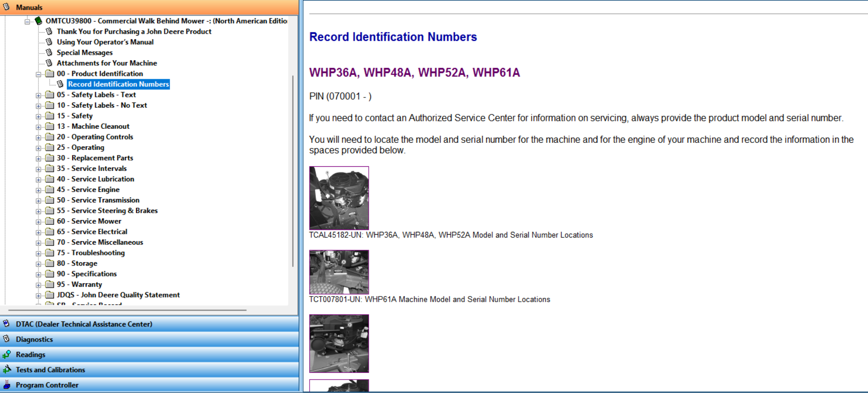This screenshot has width=868, height=393.
Task: Expand the 25 - Operating folder
Action: pyautogui.click(x=38, y=148)
